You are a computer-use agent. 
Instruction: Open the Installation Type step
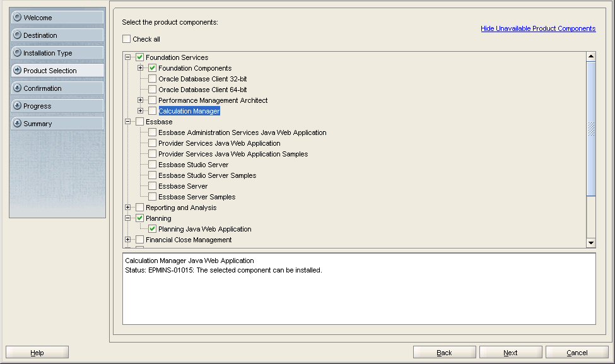tap(57, 52)
